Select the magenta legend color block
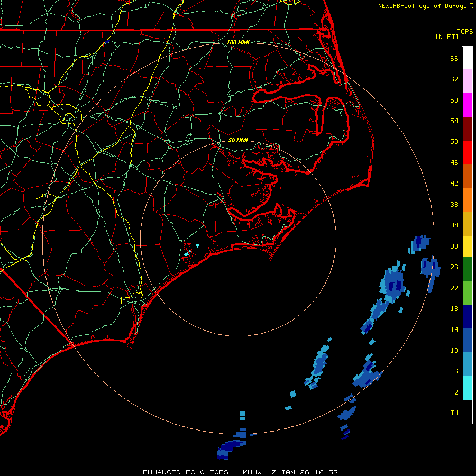This screenshot has width=476, height=476. pos(467,105)
